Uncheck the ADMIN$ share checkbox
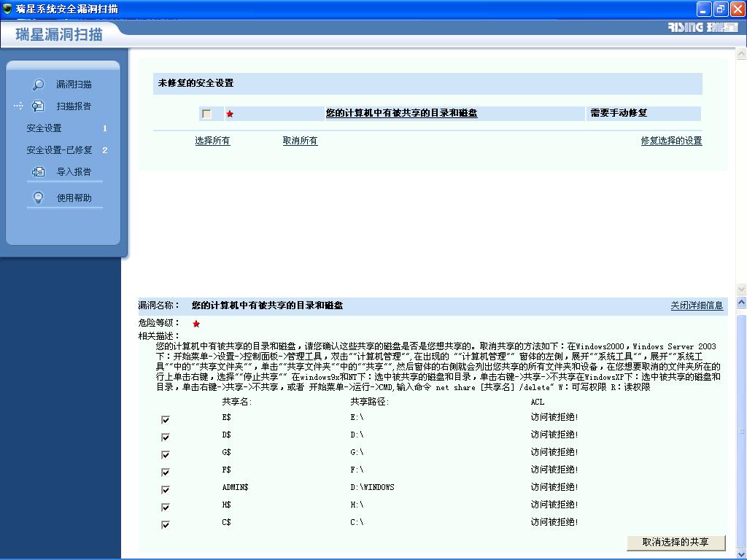This screenshot has width=747, height=560. pyautogui.click(x=166, y=489)
